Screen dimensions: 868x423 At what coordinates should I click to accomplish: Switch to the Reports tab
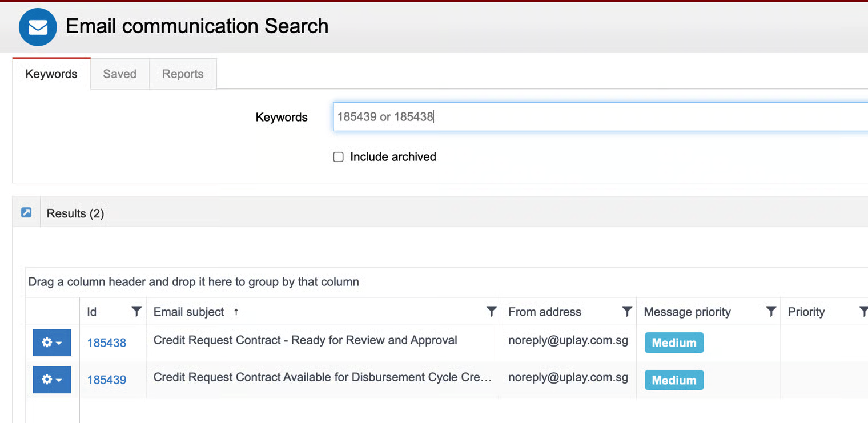pos(183,74)
